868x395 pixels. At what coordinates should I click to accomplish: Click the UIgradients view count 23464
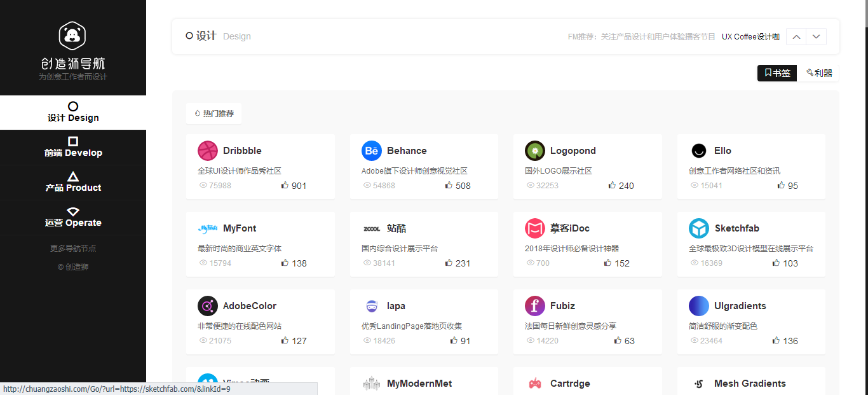pyautogui.click(x=707, y=341)
